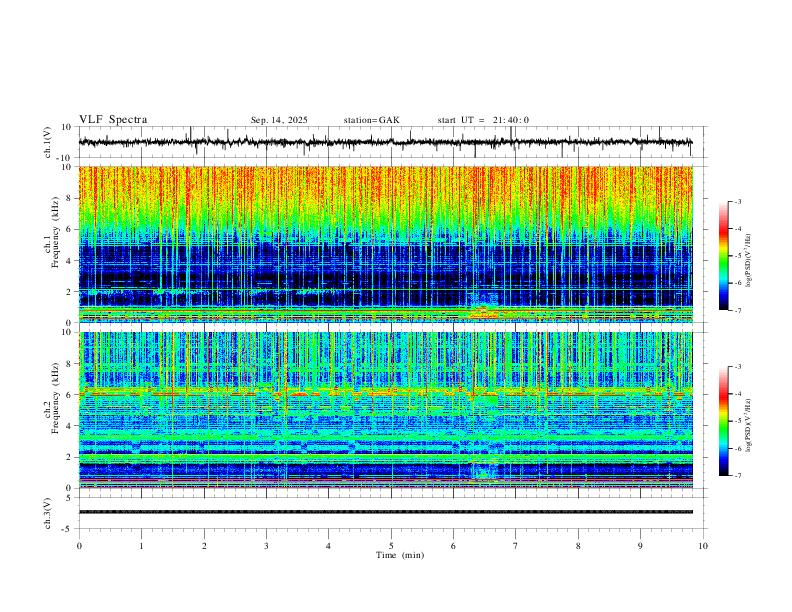792x612 pixels.
Task: Click the ch.2 'Frequency (kHz)' axis label
Action: tap(55, 398)
